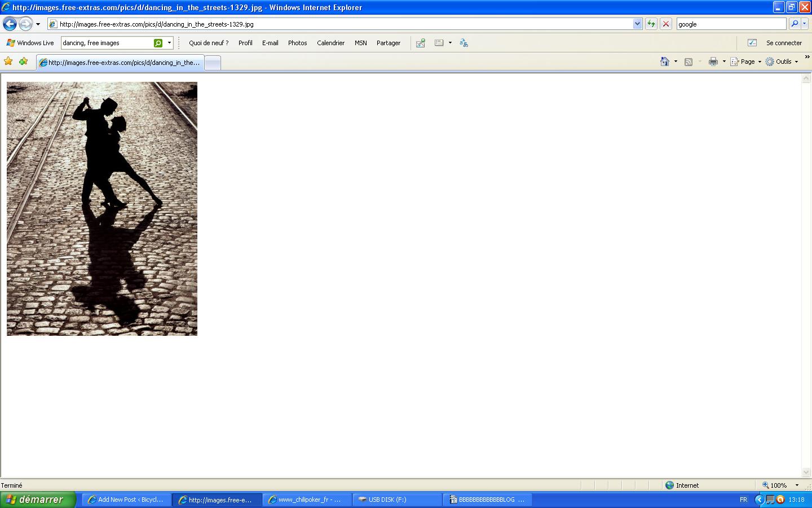This screenshot has height=508, width=812.
Task: Click the green Windows Live search icon
Action: (x=158, y=43)
